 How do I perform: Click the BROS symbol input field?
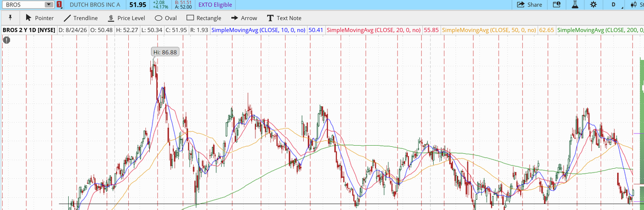click(23, 4)
